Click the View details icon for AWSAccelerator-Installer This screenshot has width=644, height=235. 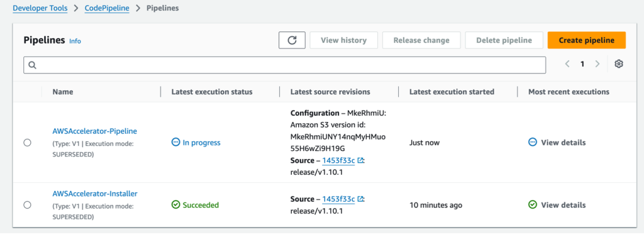533,205
